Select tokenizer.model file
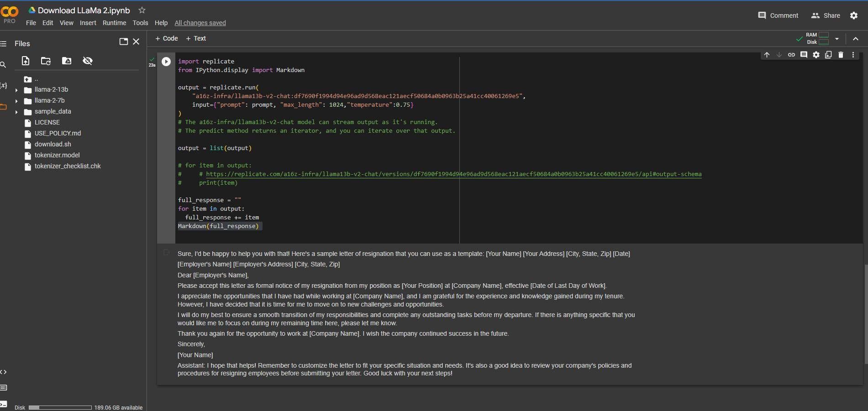This screenshot has width=868, height=411. click(57, 155)
